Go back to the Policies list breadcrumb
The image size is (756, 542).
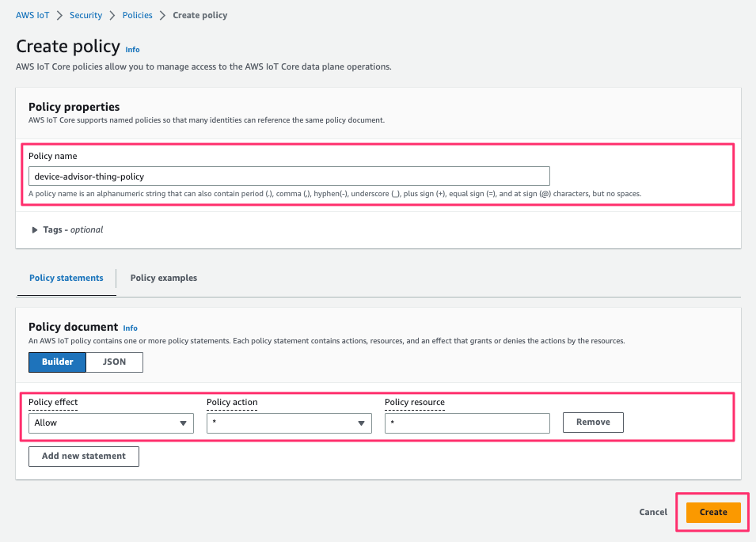(137, 14)
